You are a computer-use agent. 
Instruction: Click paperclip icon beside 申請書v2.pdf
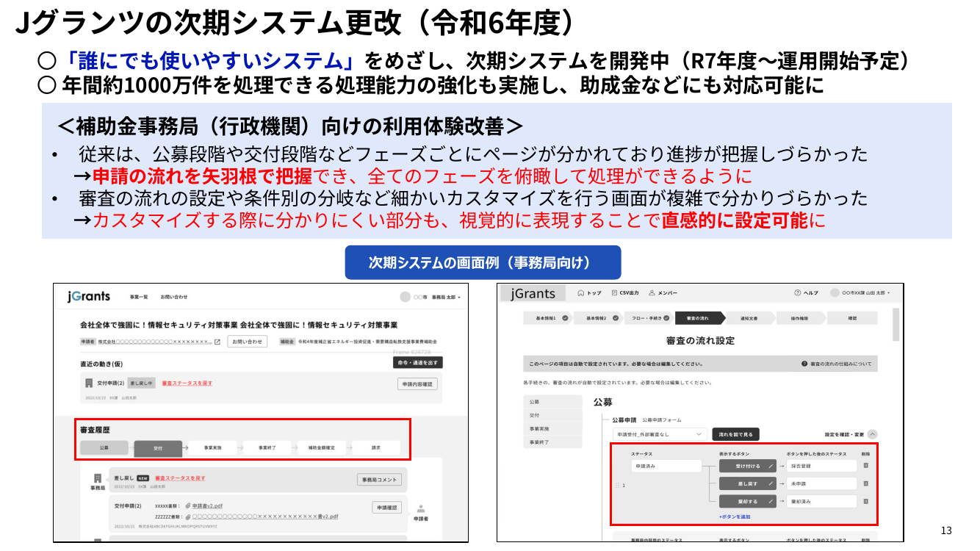[188, 506]
